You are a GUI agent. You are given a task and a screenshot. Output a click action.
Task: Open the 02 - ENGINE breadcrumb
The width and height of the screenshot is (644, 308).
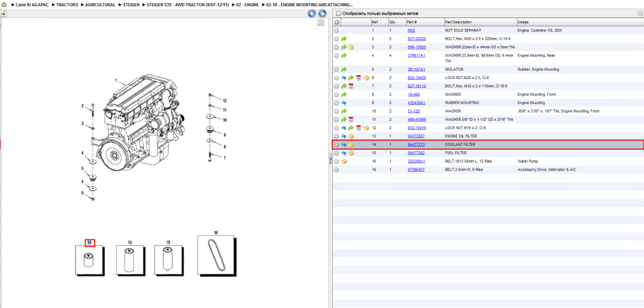coord(247,5)
